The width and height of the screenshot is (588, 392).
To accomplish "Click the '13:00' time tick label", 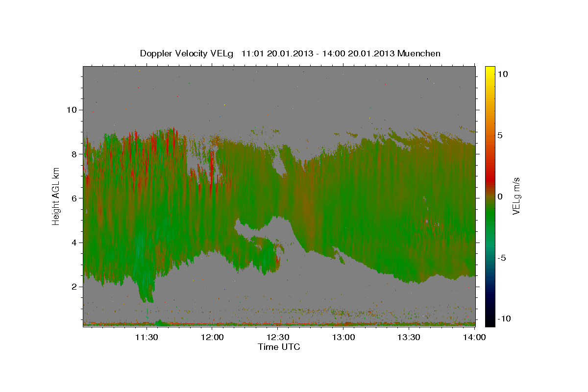I will 343,337.
